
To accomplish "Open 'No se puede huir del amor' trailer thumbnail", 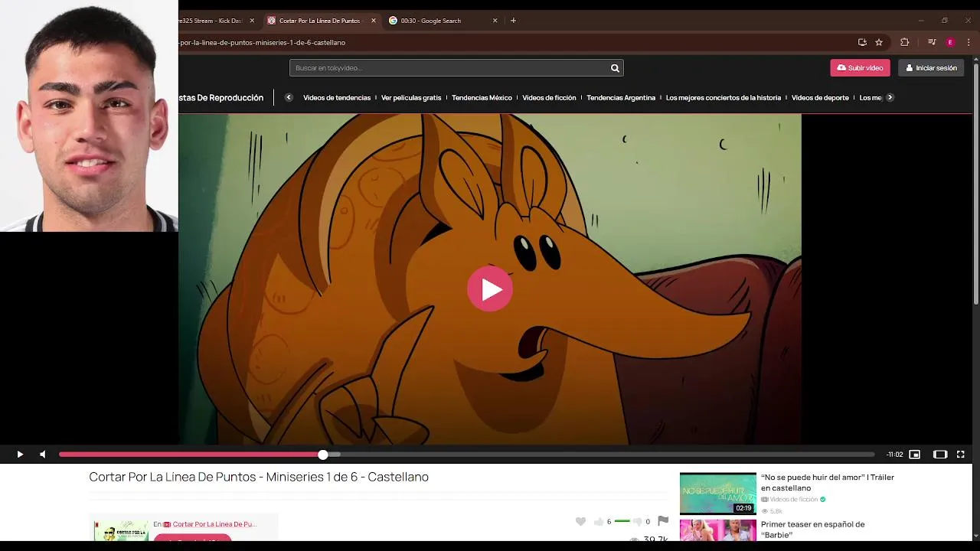I will (717, 494).
